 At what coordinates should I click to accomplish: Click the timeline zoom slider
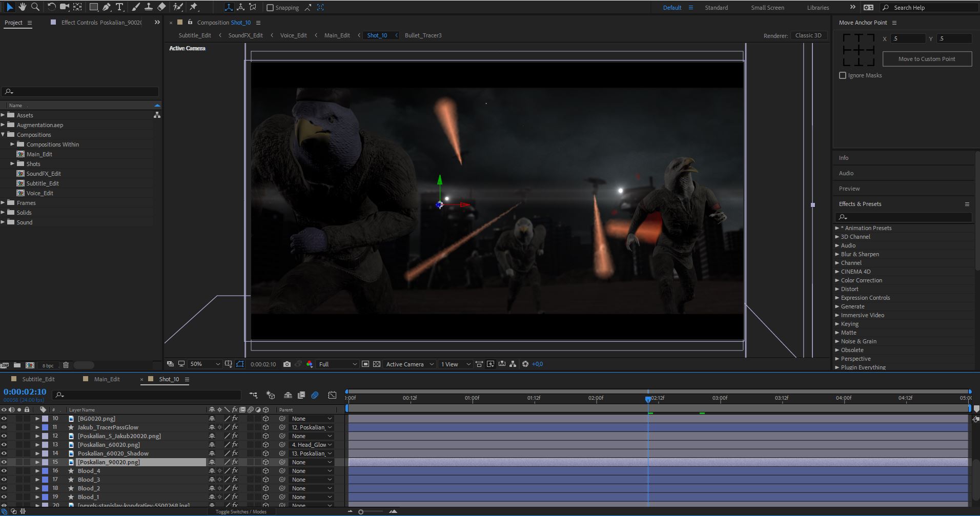point(372,512)
